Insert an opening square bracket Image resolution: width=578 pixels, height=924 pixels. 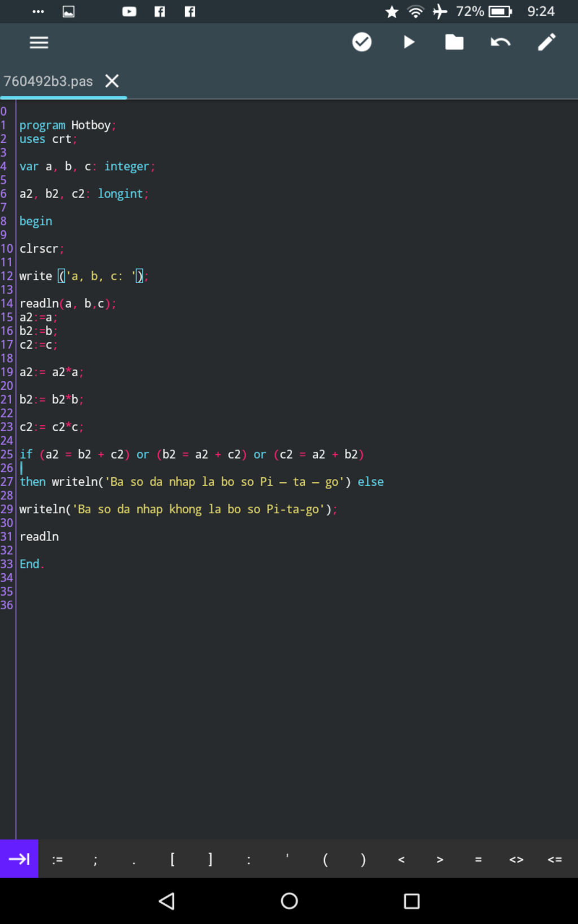172,859
